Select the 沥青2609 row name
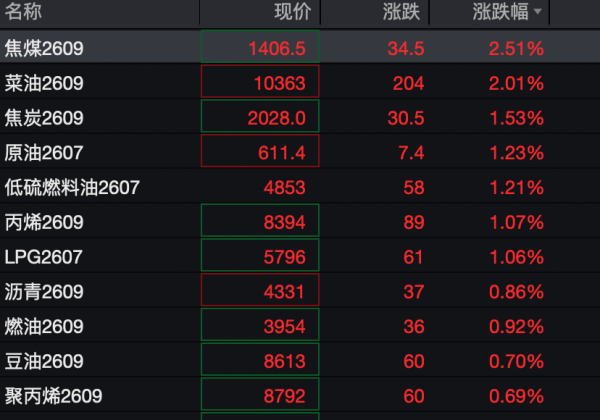Image resolution: width=600 pixels, height=420 pixels. (44, 292)
